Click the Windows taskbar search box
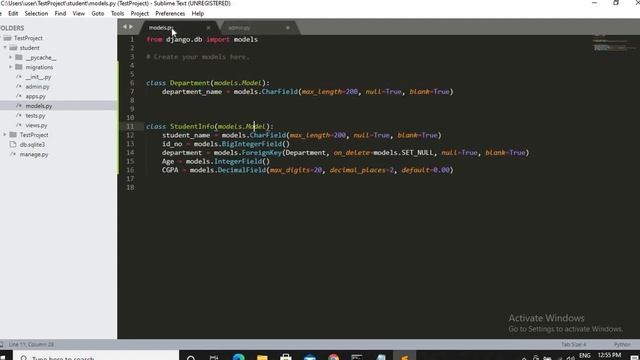This screenshot has height=360, width=640. tap(97, 356)
